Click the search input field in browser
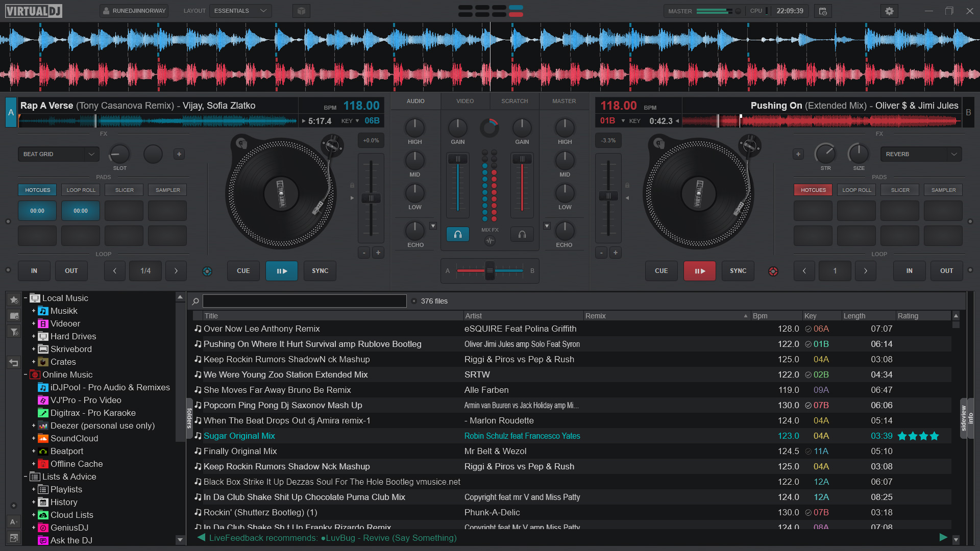Viewport: 980px width, 551px height. (306, 300)
